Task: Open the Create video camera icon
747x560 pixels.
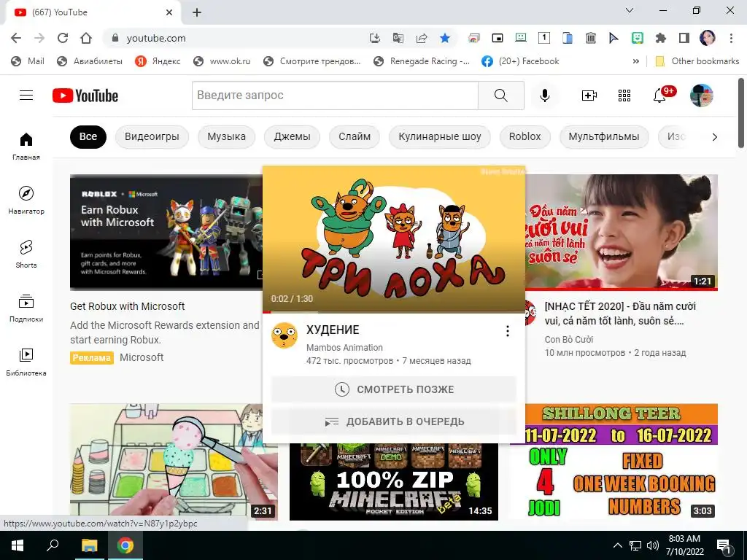Action: pos(589,96)
